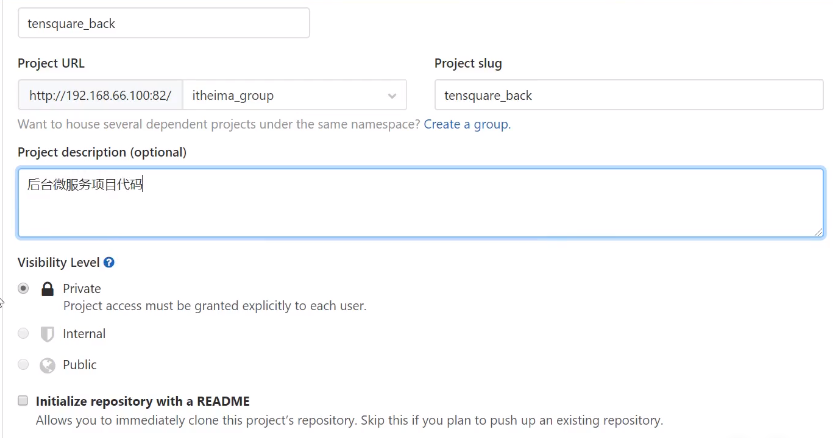
Task: Click the 'Initialize repository with a README' label text
Action: click(x=142, y=401)
